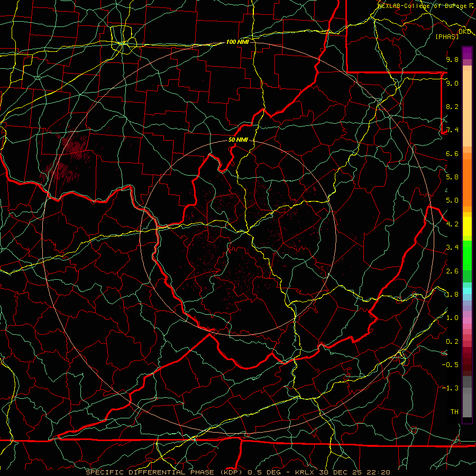
Task: Click the 1.8 value on color scale
Action: click(x=452, y=295)
